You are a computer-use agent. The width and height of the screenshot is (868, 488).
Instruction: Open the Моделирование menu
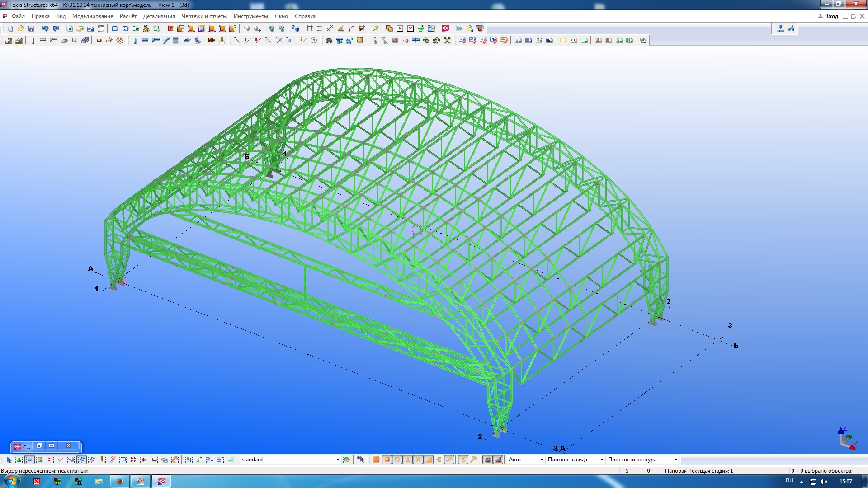92,16
